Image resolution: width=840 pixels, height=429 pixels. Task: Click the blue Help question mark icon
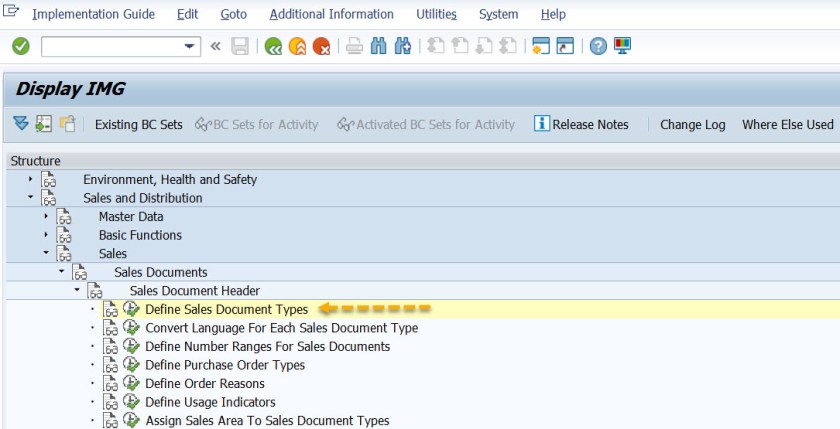point(598,47)
